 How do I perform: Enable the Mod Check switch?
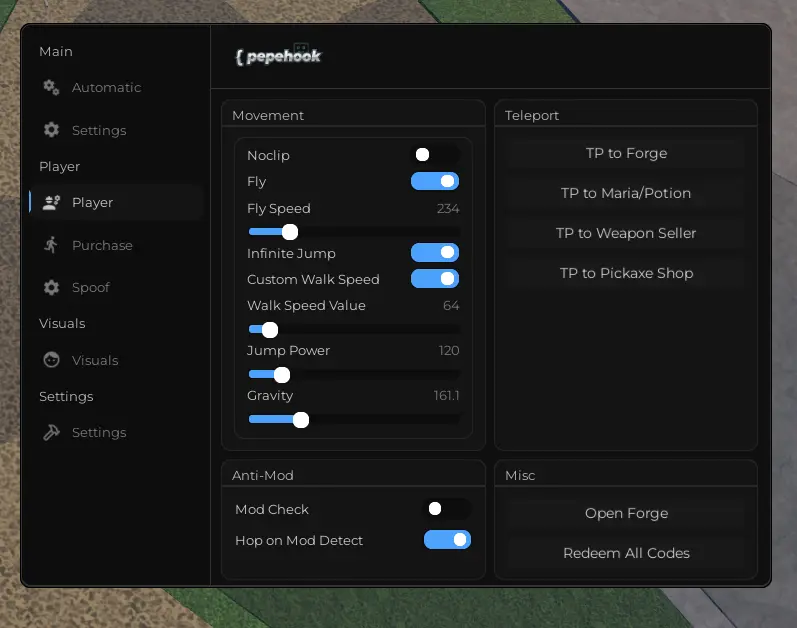[447, 509]
